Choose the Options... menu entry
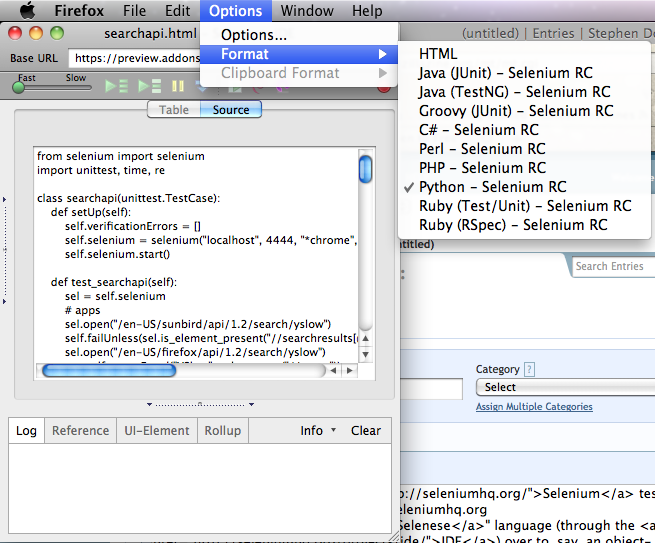The image size is (655, 543). [x=299, y=35]
